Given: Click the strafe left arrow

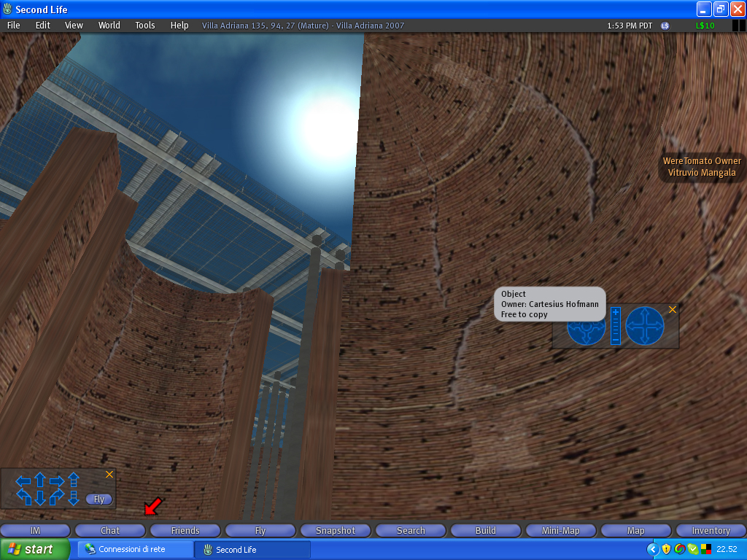Looking at the screenshot, I should pyautogui.click(x=23, y=481).
